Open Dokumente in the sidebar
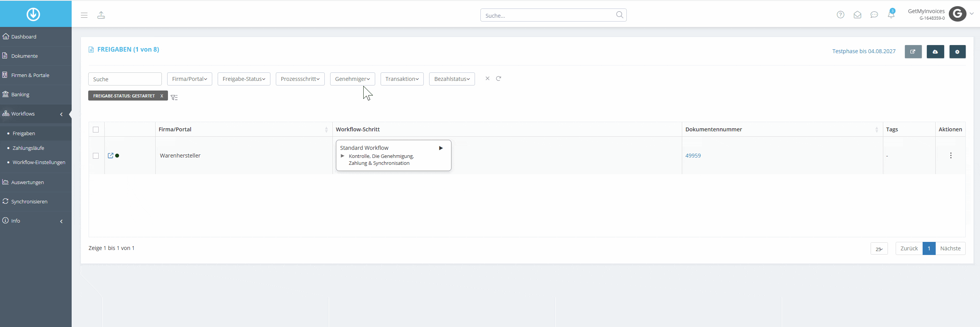 (36, 56)
